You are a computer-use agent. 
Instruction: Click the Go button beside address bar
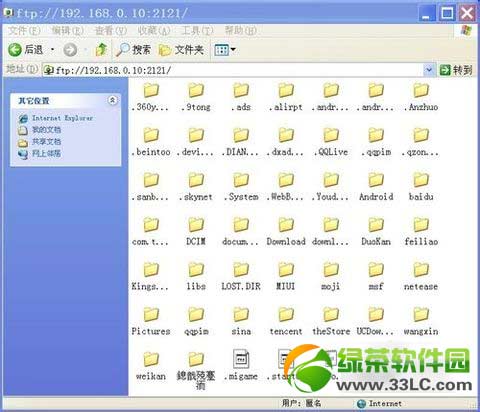click(x=456, y=70)
